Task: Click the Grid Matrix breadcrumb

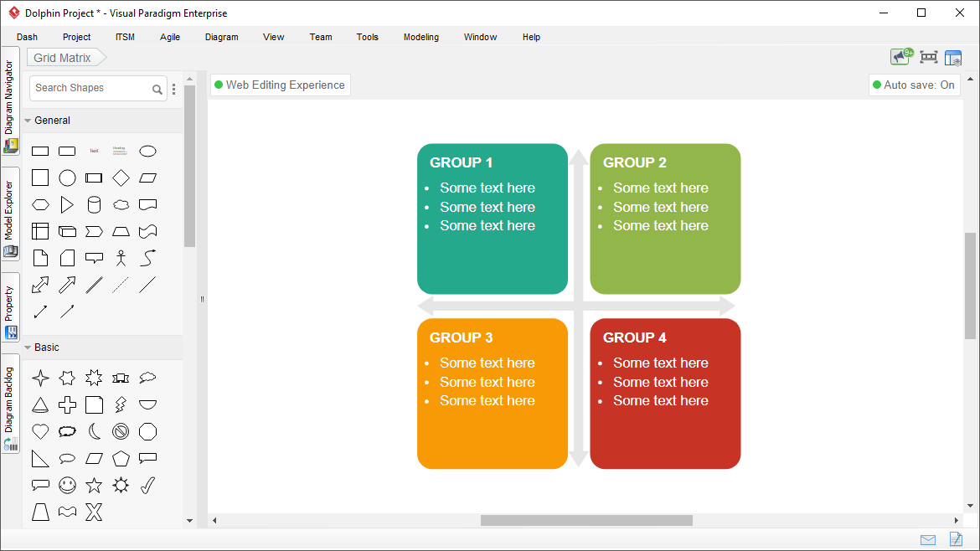Action: tap(66, 58)
